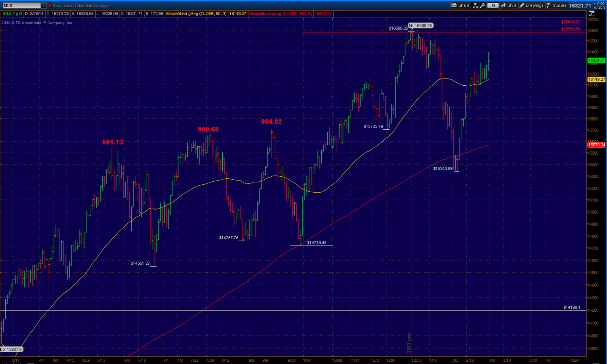This screenshot has height=364, width=607.
Task: Click the 2013 year vertical marker label
Action: (x=409, y=343)
